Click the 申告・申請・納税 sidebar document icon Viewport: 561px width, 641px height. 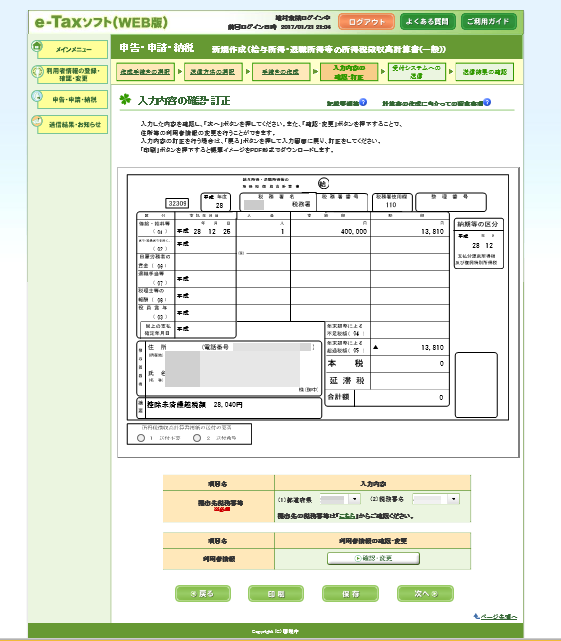37,96
